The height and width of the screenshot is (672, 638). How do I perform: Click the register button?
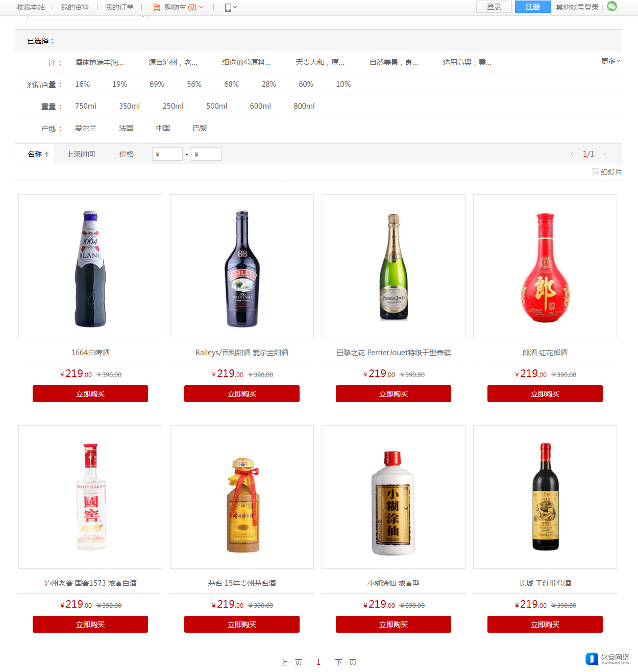tap(532, 7)
